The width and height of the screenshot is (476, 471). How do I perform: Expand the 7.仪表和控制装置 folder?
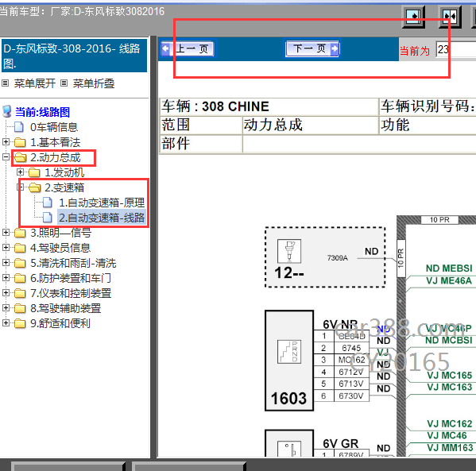pyautogui.click(x=6, y=292)
